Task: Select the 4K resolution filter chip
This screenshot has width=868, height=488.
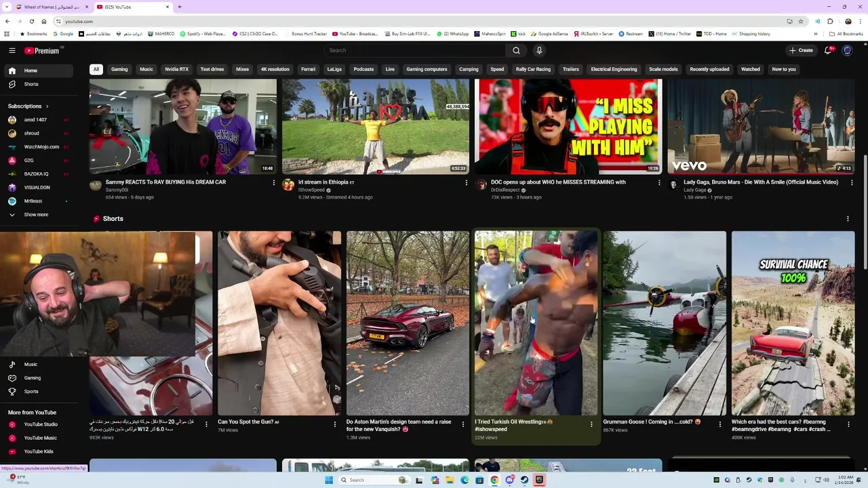Action: click(x=275, y=69)
